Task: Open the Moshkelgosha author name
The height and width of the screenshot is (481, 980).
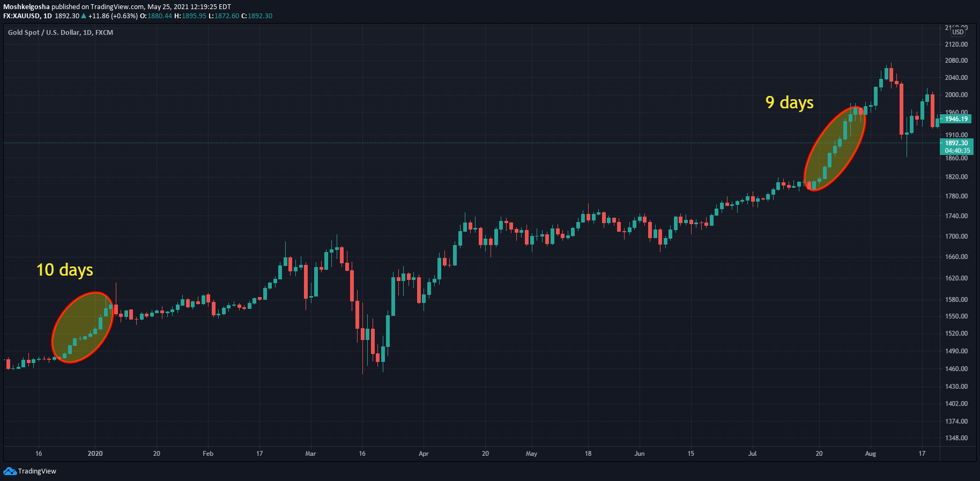Action: pos(26,7)
